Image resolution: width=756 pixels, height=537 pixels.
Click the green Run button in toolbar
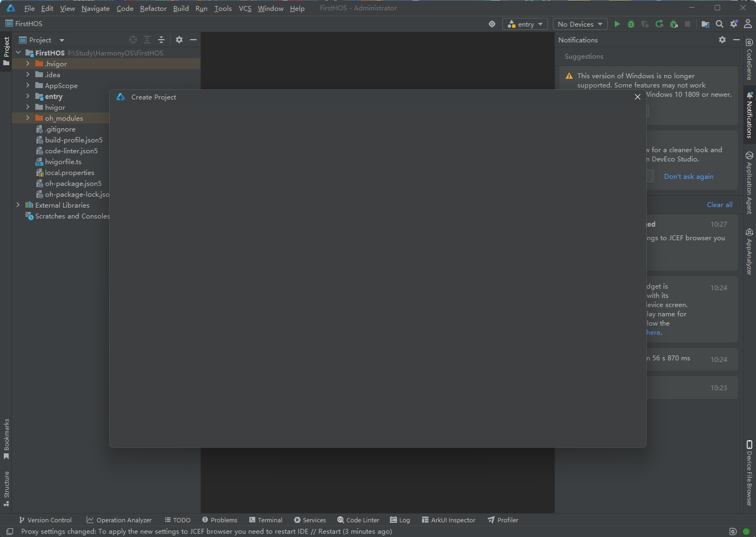point(617,24)
